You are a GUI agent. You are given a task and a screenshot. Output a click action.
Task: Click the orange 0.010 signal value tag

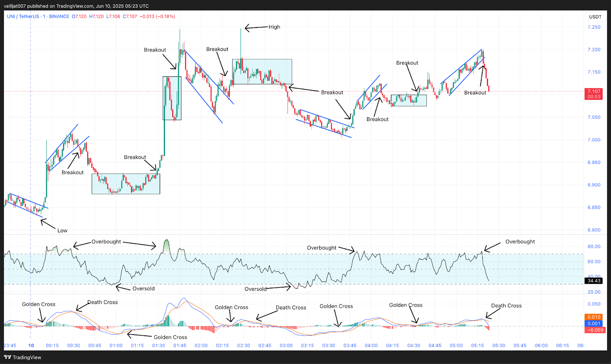tap(595, 317)
